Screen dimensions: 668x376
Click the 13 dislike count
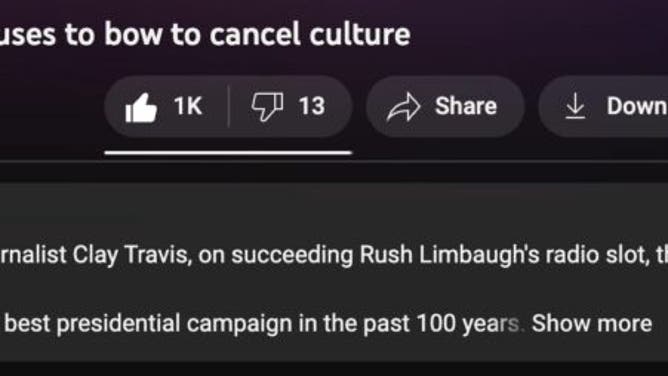311,106
